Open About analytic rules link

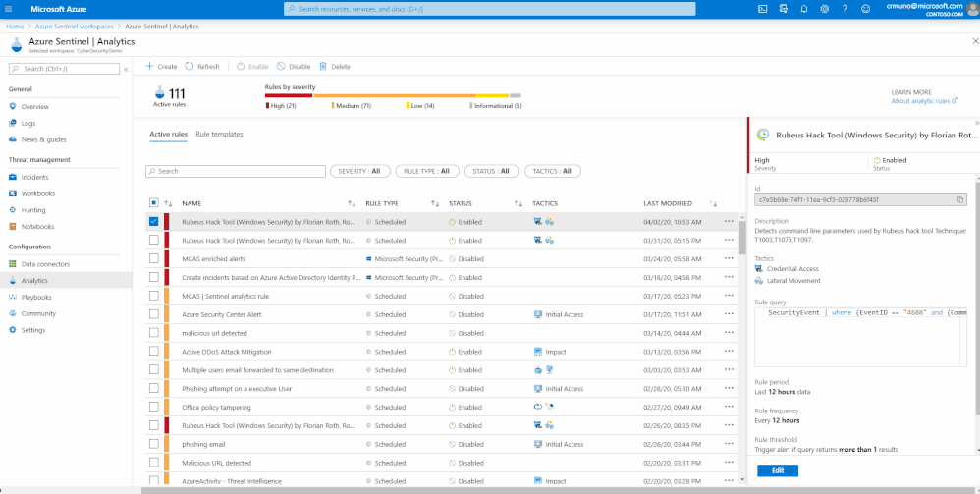pos(924,101)
